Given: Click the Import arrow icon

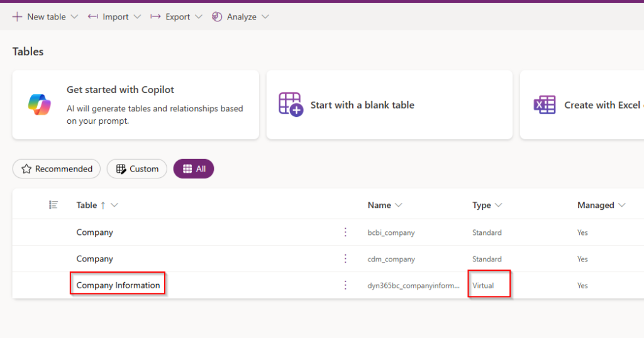Looking at the screenshot, I should pos(93,17).
